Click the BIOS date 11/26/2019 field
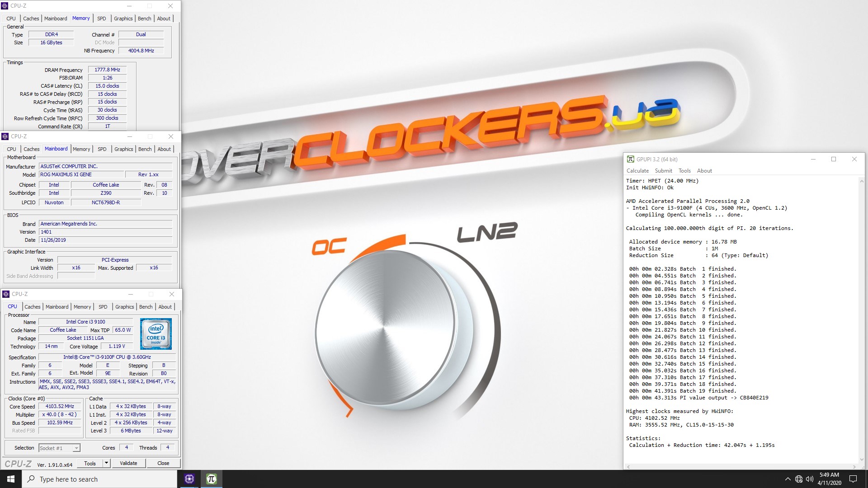868x488 pixels. pyautogui.click(x=105, y=240)
